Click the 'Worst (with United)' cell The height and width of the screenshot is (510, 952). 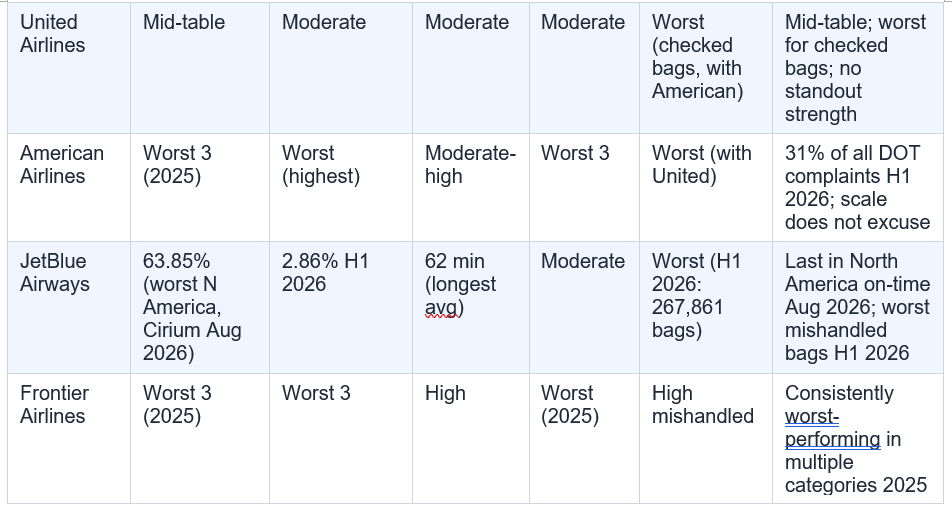(706, 187)
